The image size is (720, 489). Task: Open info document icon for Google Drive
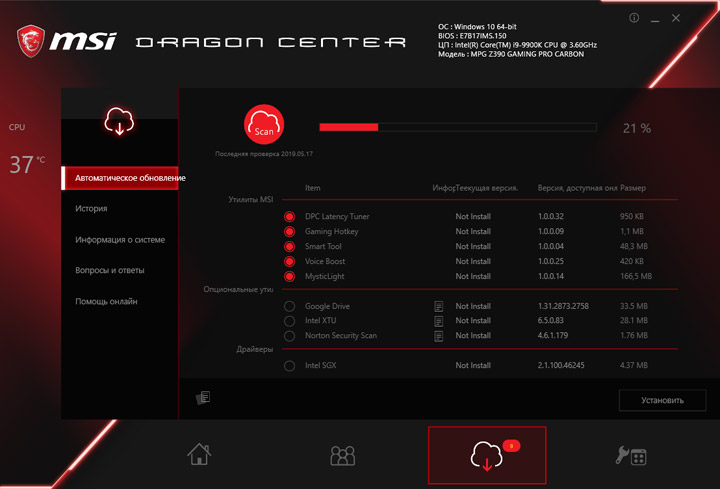tap(439, 306)
